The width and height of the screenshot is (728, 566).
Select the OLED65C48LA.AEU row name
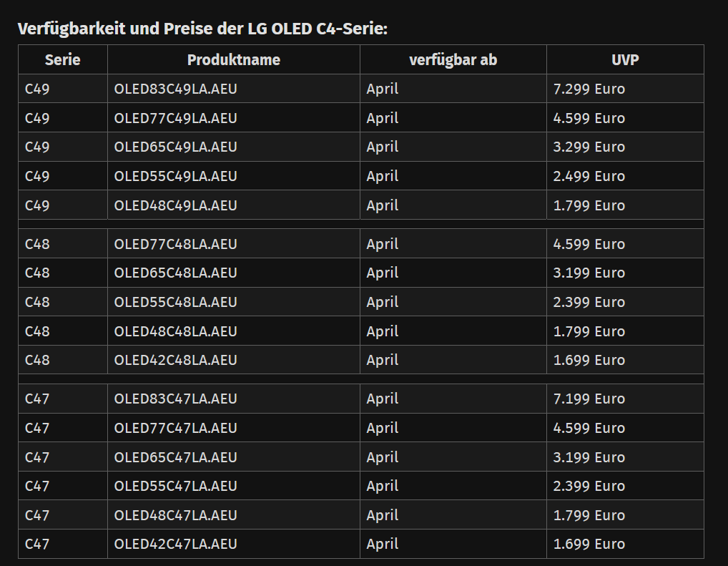coord(175,273)
